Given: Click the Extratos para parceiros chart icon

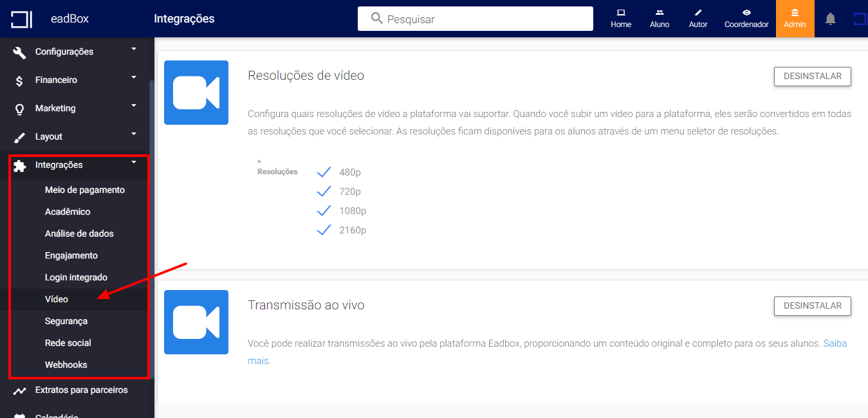Looking at the screenshot, I should [x=19, y=390].
